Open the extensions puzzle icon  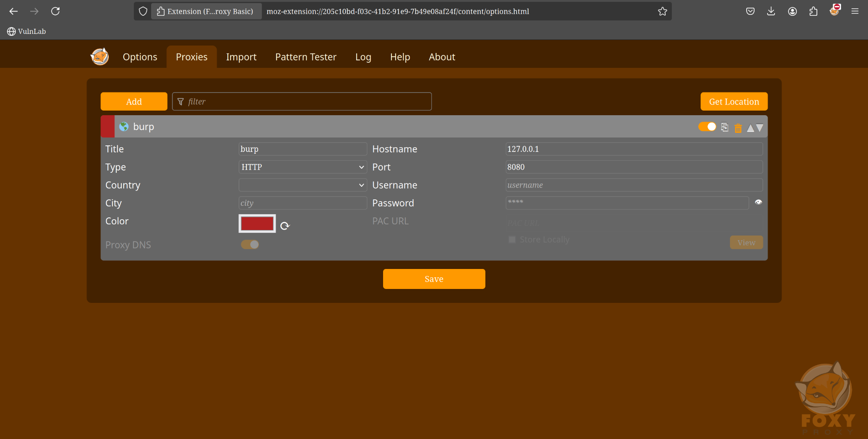pyautogui.click(x=813, y=11)
